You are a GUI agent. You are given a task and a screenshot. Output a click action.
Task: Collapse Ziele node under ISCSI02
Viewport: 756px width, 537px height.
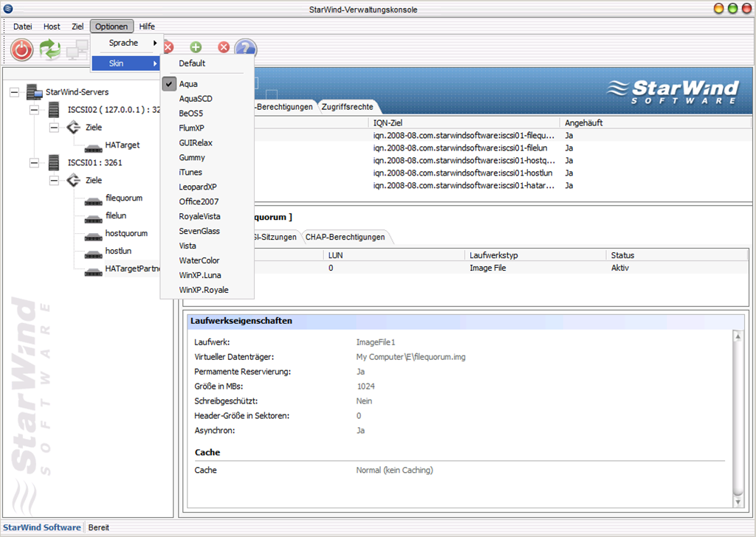54,128
